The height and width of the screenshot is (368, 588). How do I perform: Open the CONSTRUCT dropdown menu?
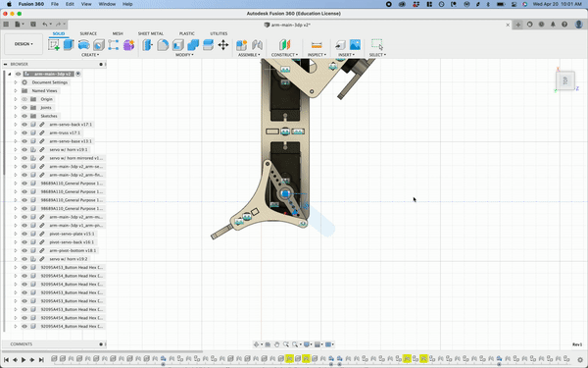(x=284, y=55)
